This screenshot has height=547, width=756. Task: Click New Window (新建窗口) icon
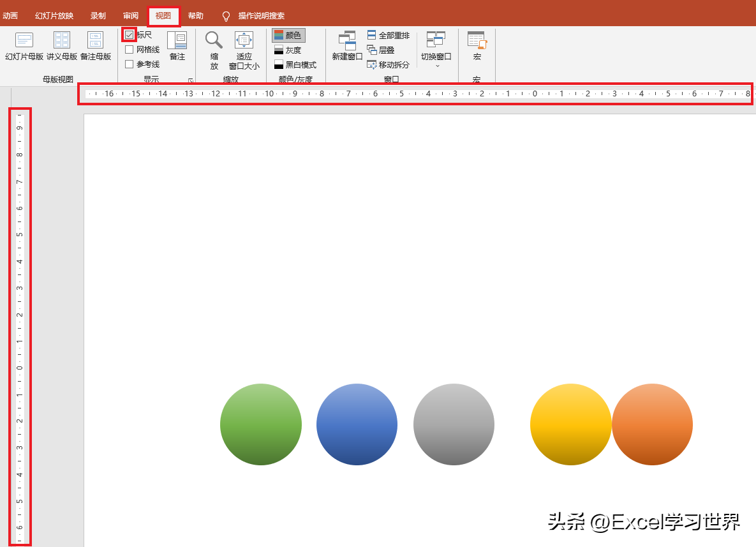click(x=347, y=47)
